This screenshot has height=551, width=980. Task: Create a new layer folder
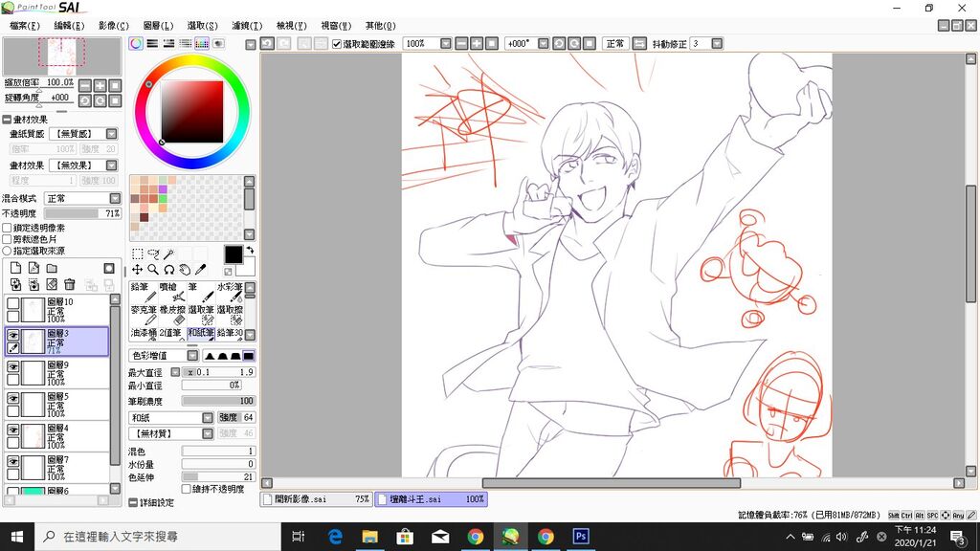[x=52, y=268]
